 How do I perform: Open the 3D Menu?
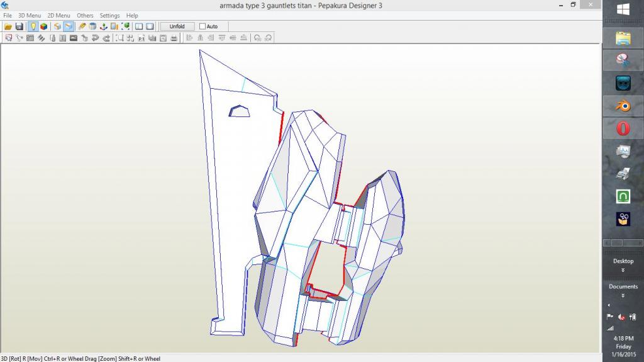pos(30,15)
